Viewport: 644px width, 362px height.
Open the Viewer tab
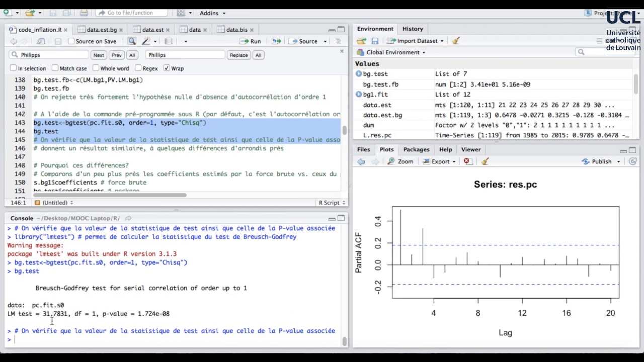[471, 149]
